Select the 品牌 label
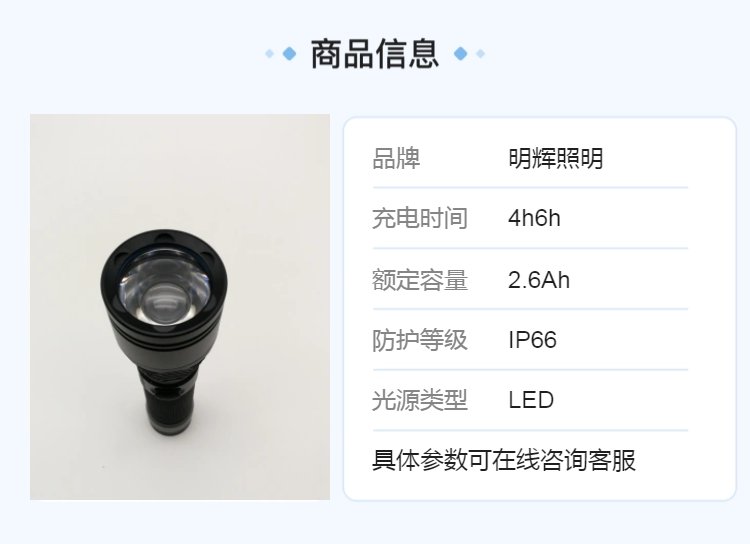 coord(396,158)
